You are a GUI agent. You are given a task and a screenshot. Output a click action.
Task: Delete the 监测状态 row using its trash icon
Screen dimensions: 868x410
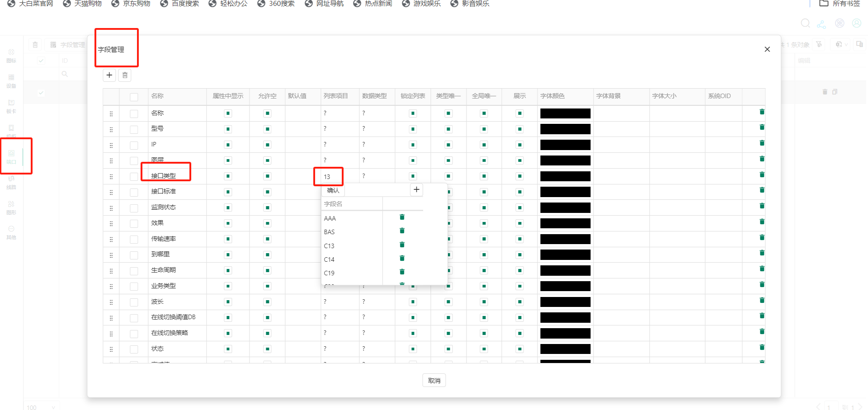762,206
